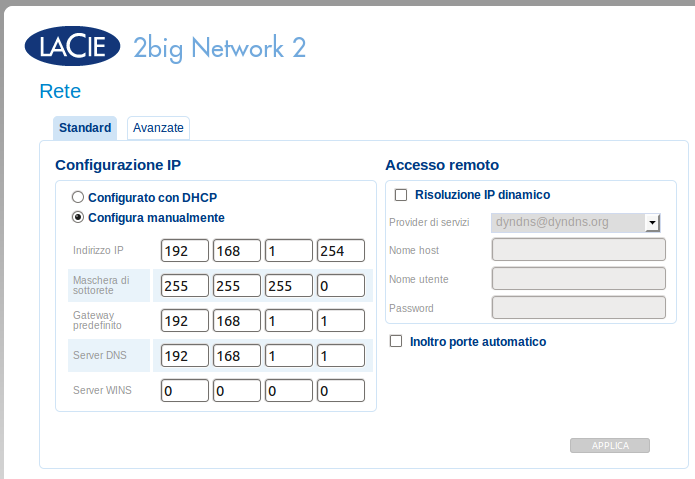Click the Rete page heading
Viewport: 695px width, 479px height.
(x=60, y=91)
